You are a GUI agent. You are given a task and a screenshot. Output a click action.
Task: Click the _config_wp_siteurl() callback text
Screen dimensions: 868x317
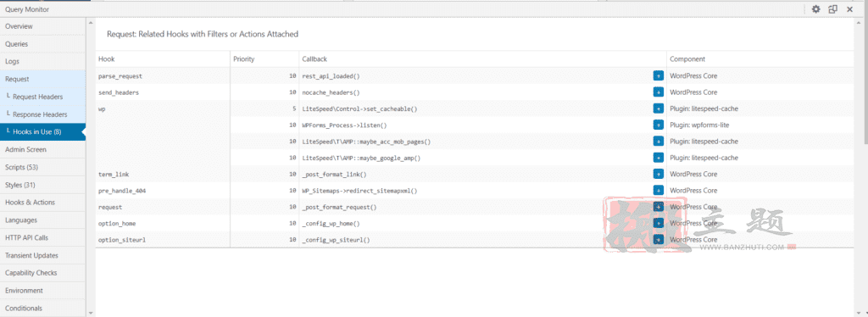[x=336, y=240]
